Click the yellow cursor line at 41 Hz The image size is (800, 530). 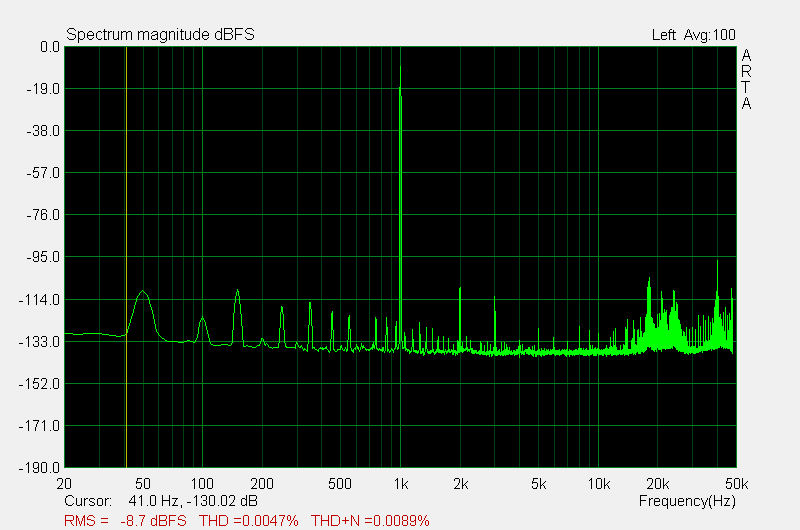click(x=126, y=257)
